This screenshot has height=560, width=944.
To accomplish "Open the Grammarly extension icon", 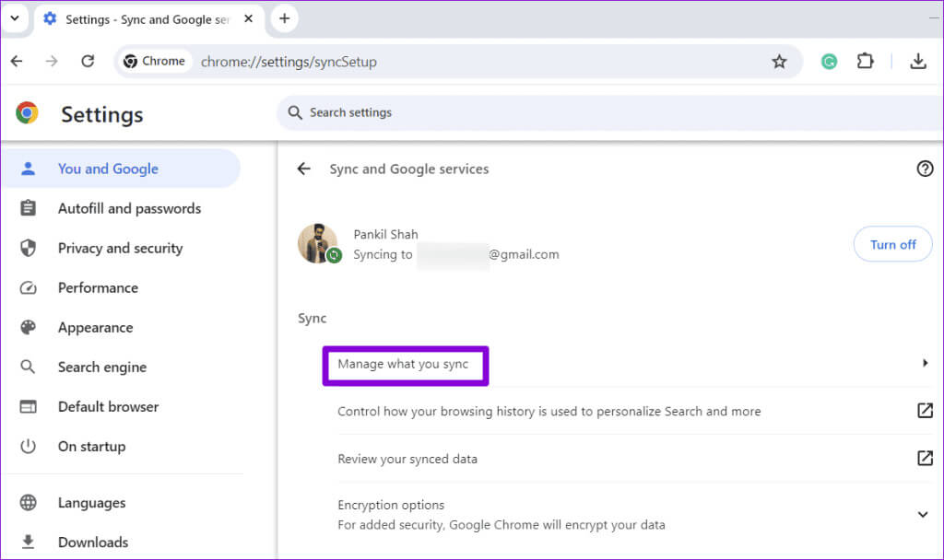I will (x=829, y=61).
